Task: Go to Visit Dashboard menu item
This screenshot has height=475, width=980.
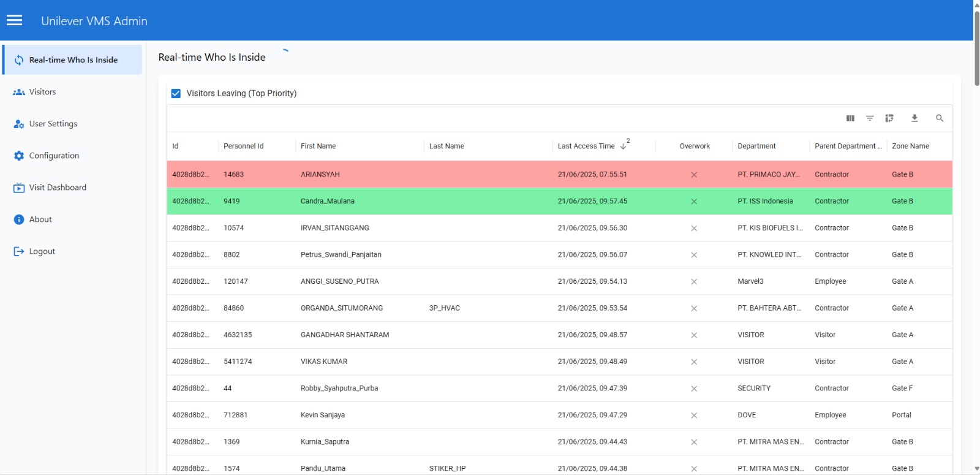Action: tap(58, 188)
